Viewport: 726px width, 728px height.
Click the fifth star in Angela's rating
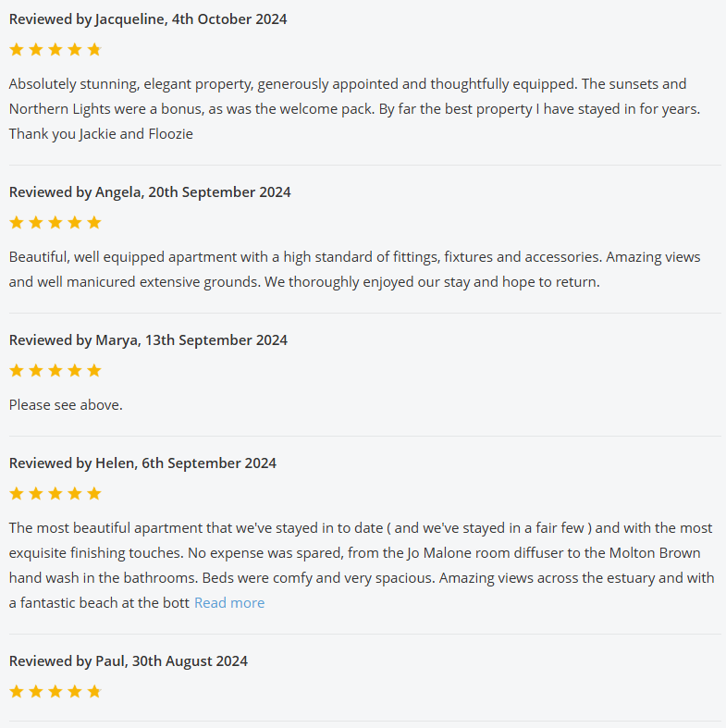(x=93, y=223)
